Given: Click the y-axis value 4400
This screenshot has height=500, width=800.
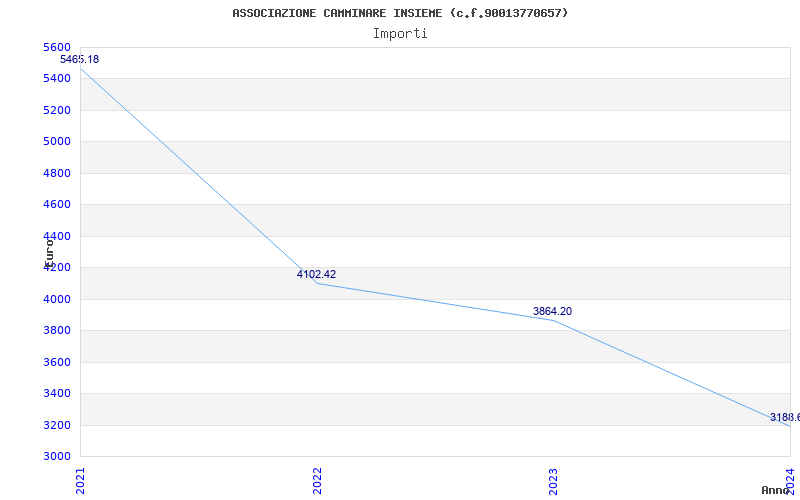Looking at the screenshot, I should pyautogui.click(x=57, y=236).
